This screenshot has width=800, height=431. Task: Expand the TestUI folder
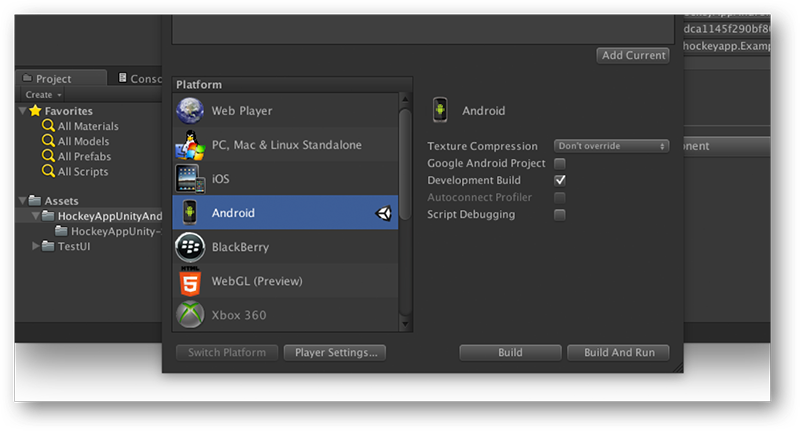(x=36, y=246)
